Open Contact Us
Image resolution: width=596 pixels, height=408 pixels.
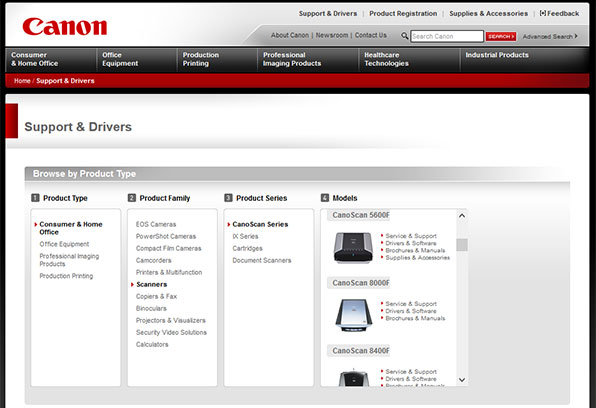(371, 35)
